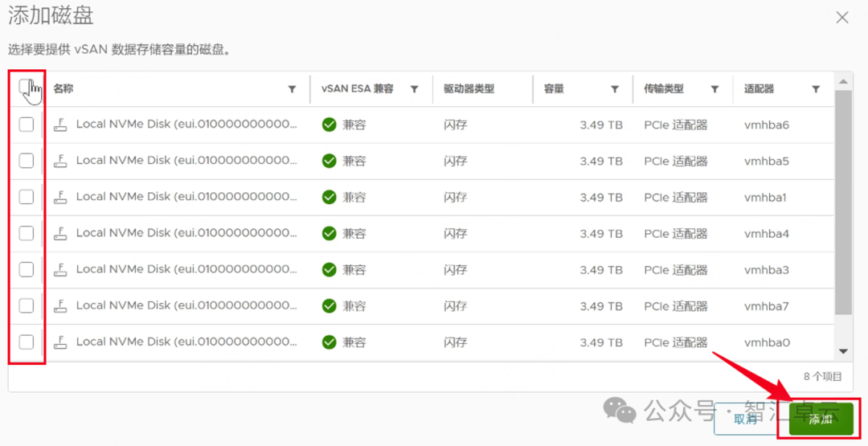Sort by the 名称 column header
This screenshot has width=868, height=446.
63,89
